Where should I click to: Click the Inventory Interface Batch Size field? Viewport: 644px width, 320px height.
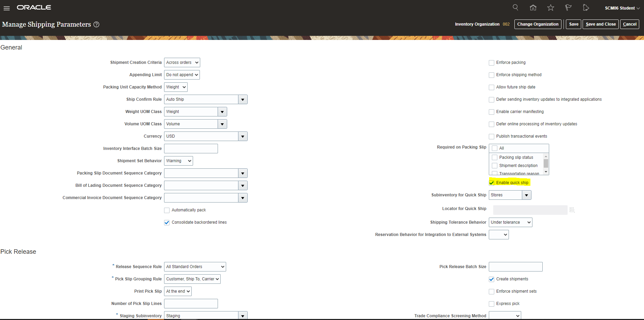[191, 148]
